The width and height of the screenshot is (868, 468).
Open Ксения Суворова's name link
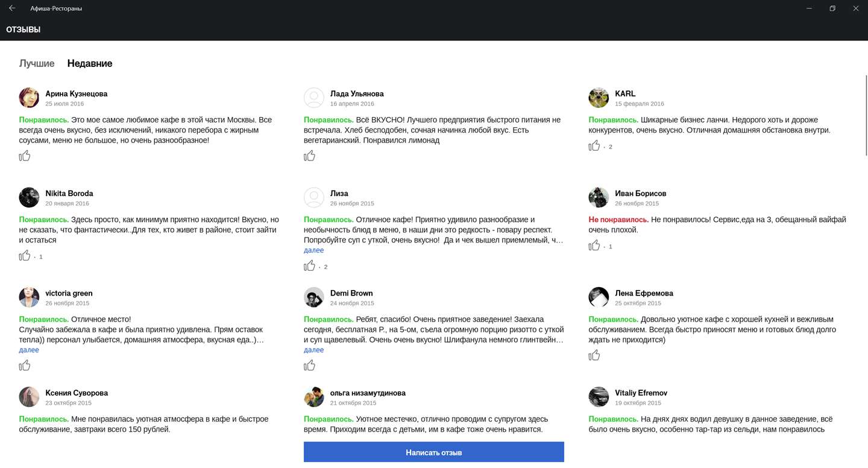coord(77,393)
